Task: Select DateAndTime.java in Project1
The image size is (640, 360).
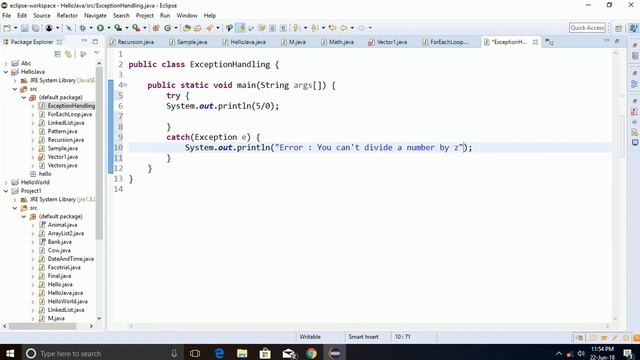Action: (71, 259)
